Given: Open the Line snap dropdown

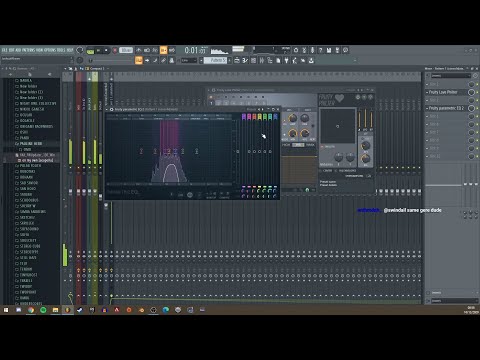Looking at the screenshot, I should (x=189, y=60).
